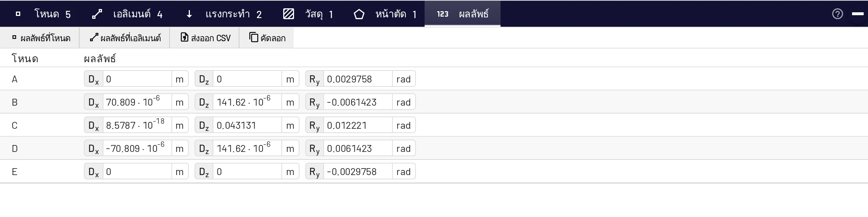
Task: Click the pentagon section icon beside หน้าตัด
Action: [x=359, y=14]
